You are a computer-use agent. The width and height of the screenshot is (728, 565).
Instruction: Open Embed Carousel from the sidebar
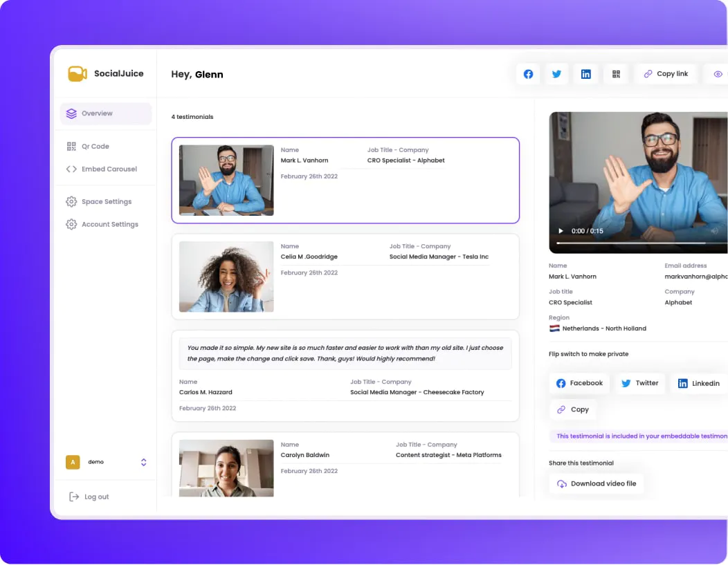(x=109, y=169)
